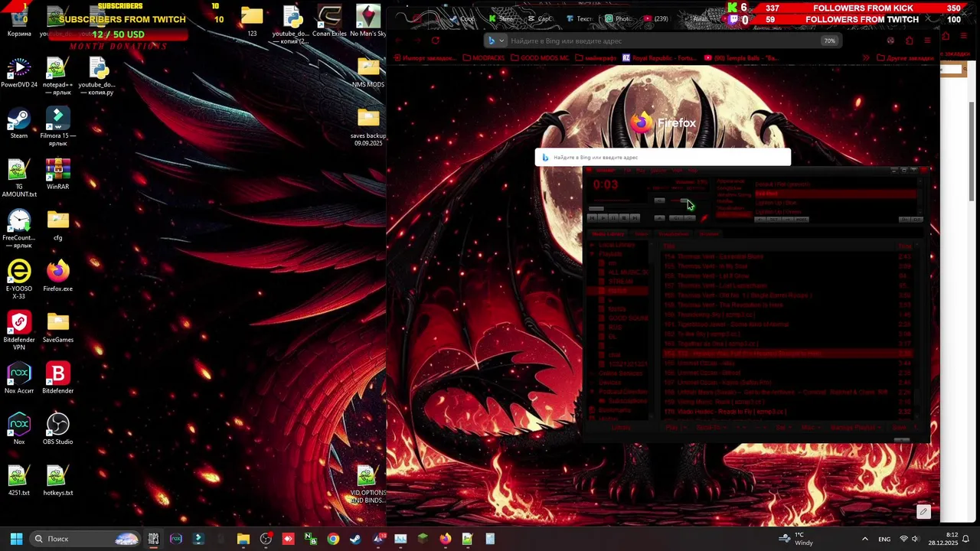Switch to the player's Visualization tab
Viewport: 980px width, 551px height.
pyautogui.click(x=674, y=234)
